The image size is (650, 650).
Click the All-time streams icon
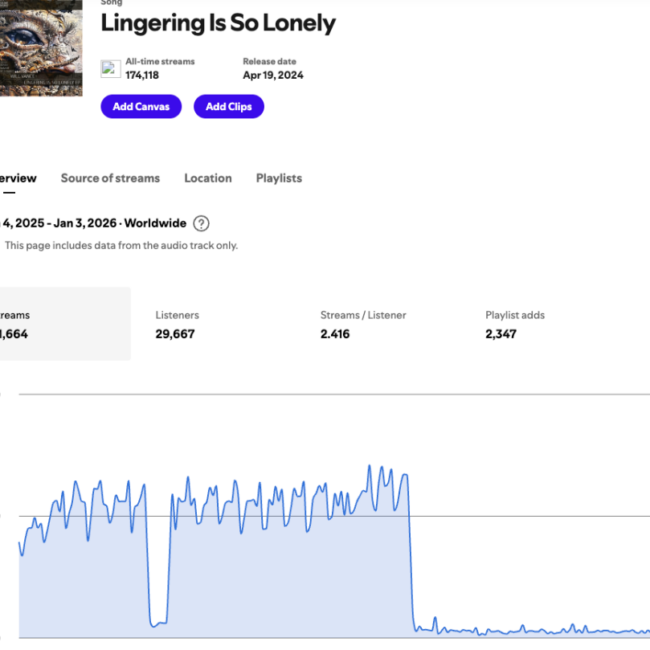111,69
